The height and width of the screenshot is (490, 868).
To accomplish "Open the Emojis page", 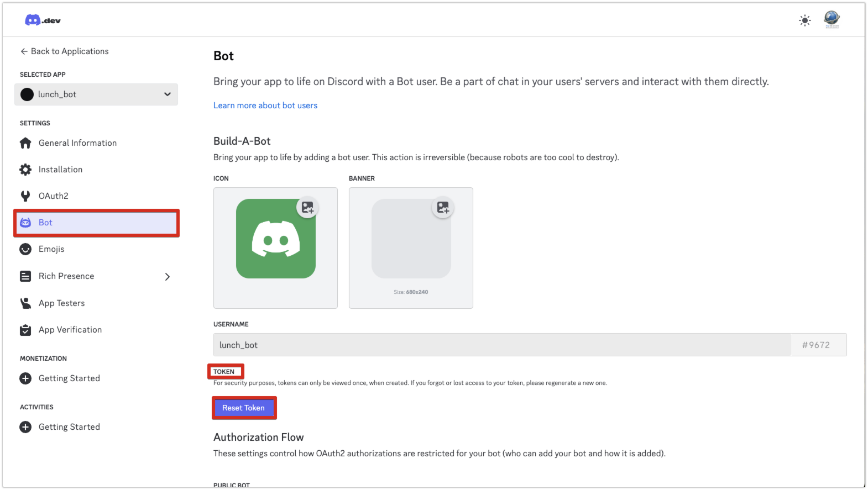I will click(x=51, y=249).
